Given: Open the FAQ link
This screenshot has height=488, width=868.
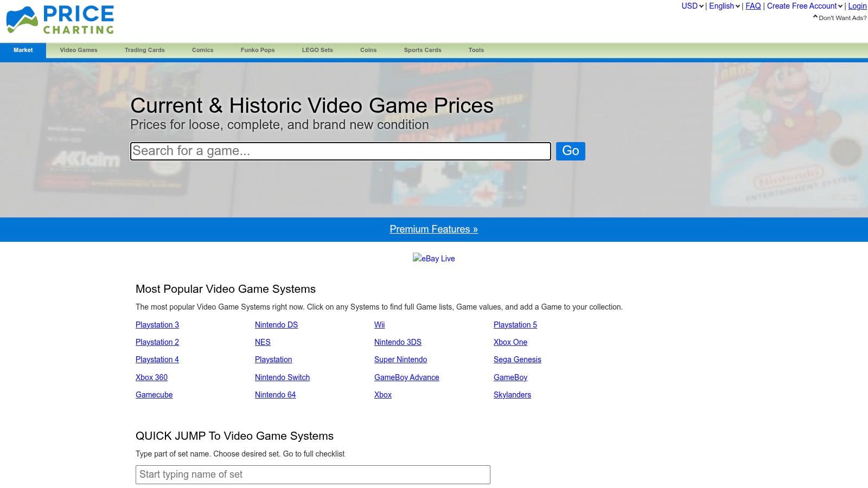Looking at the screenshot, I should click(753, 6).
